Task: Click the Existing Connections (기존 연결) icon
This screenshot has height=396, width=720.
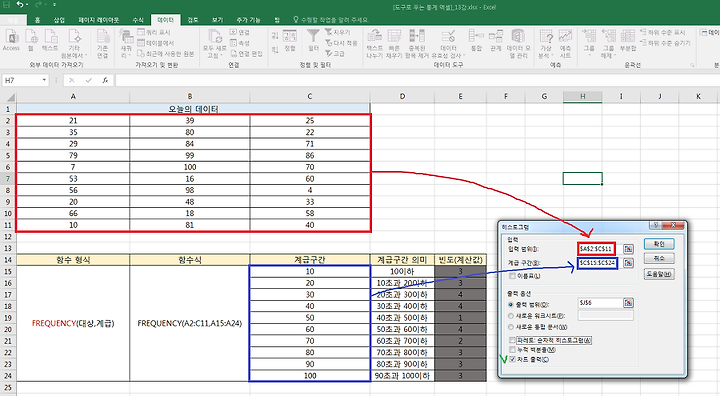Action: pyautogui.click(x=102, y=43)
